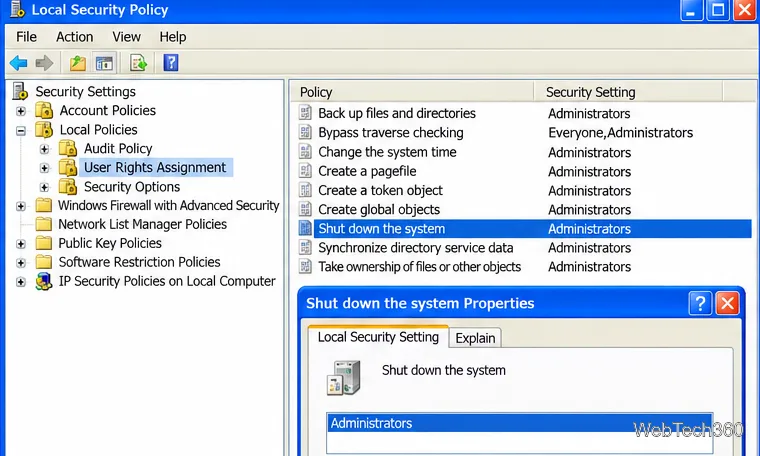Image resolution: width=760 pixels, height=456 pixels.
Task: Expand the Public Key Policies node
Action: pos(21,244)
